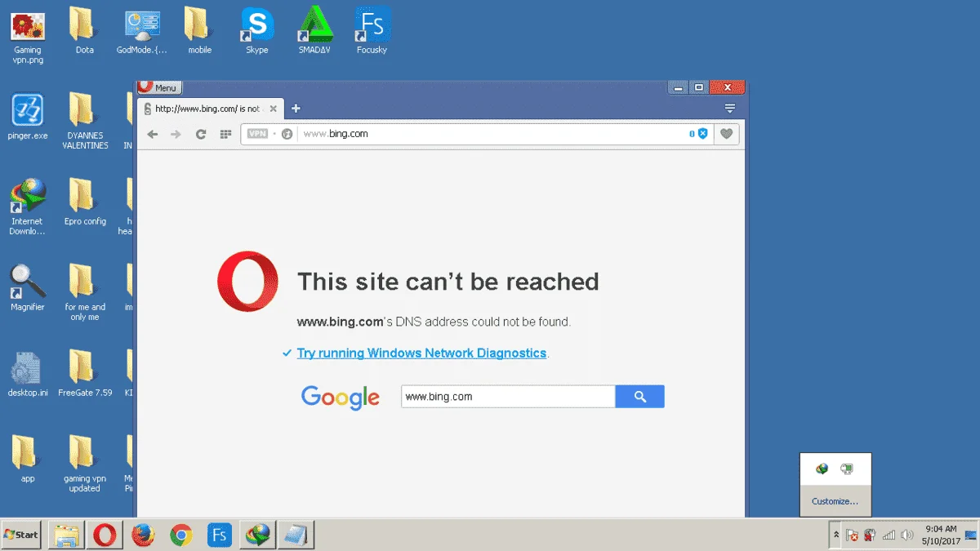The image size is (980, 551).
Task: Go back with the back arrow
Action: (153, 134)
